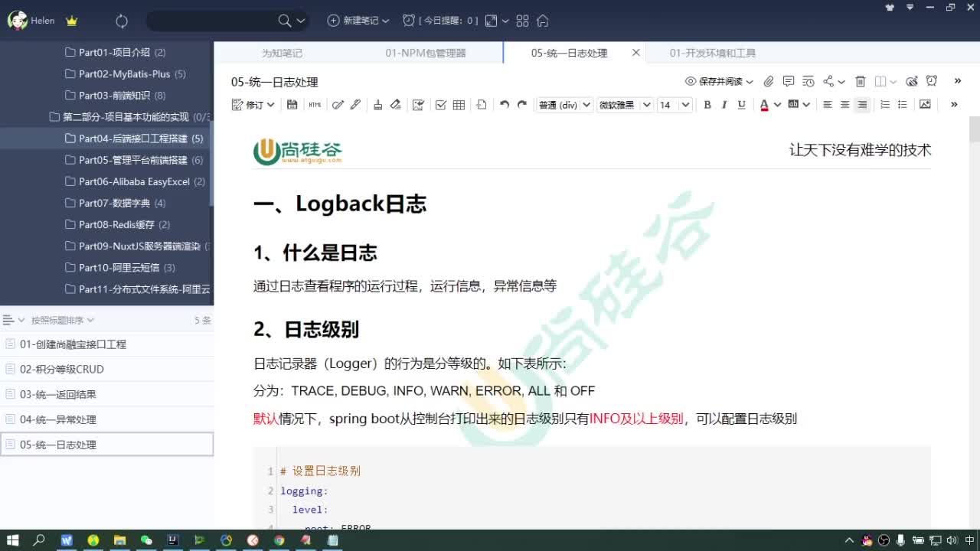Click the save floppy disk icon
The image size is (980, 551).
click(292, 105)
